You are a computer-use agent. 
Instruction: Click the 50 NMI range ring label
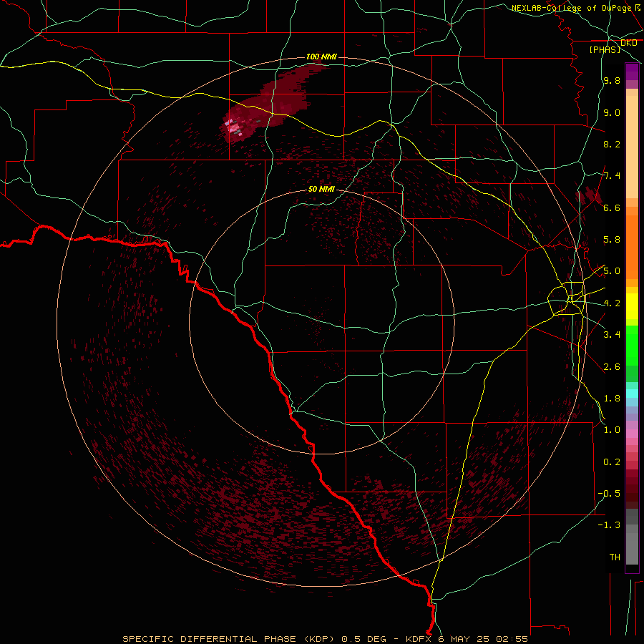[321, 189]
